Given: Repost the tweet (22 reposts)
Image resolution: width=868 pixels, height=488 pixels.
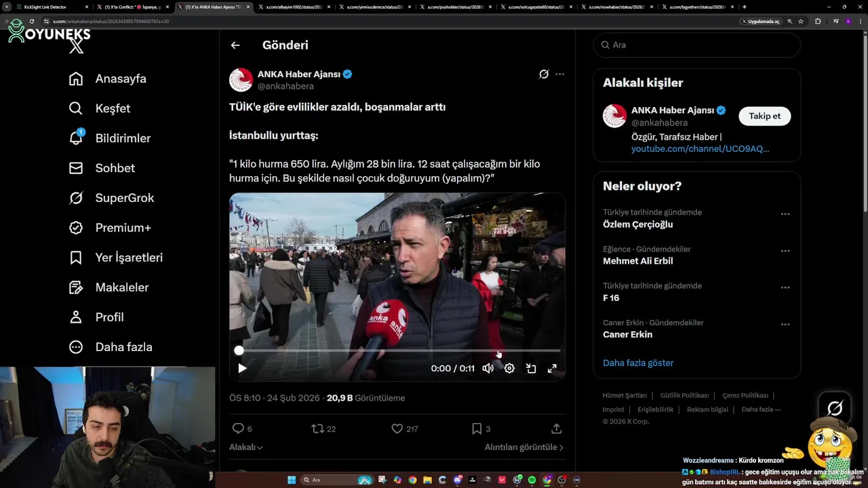Looking at the screenshot, I should (x=323, y=428).
